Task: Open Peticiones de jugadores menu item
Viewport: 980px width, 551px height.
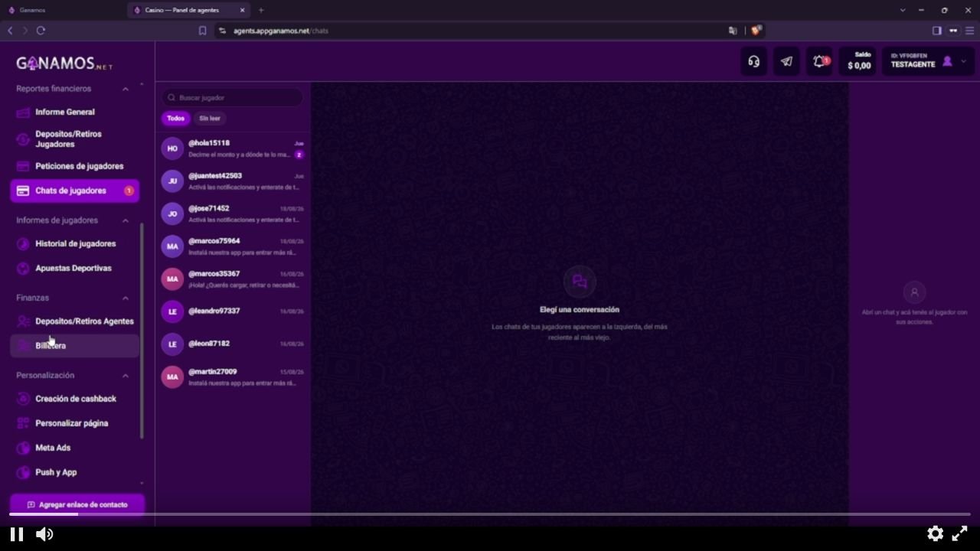Action: [74, 166]
